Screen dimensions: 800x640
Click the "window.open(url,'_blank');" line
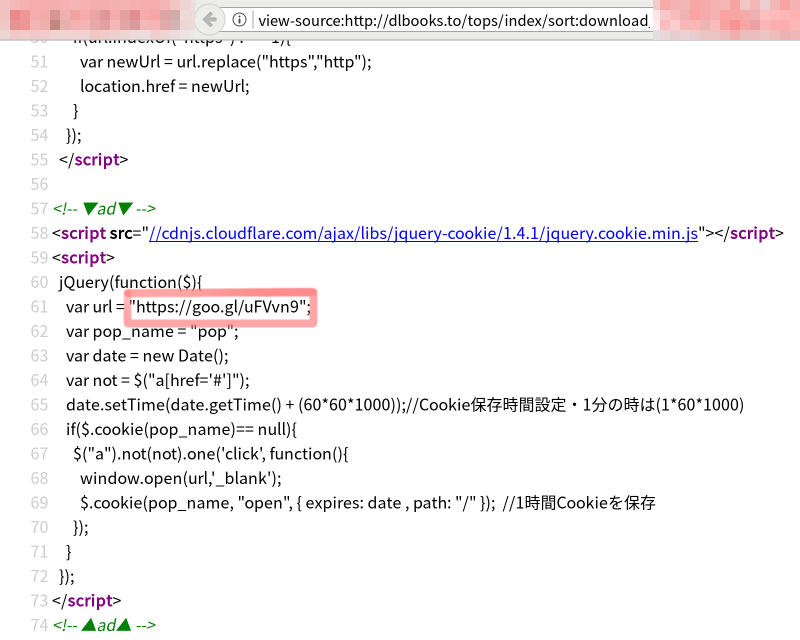[181, 478]
